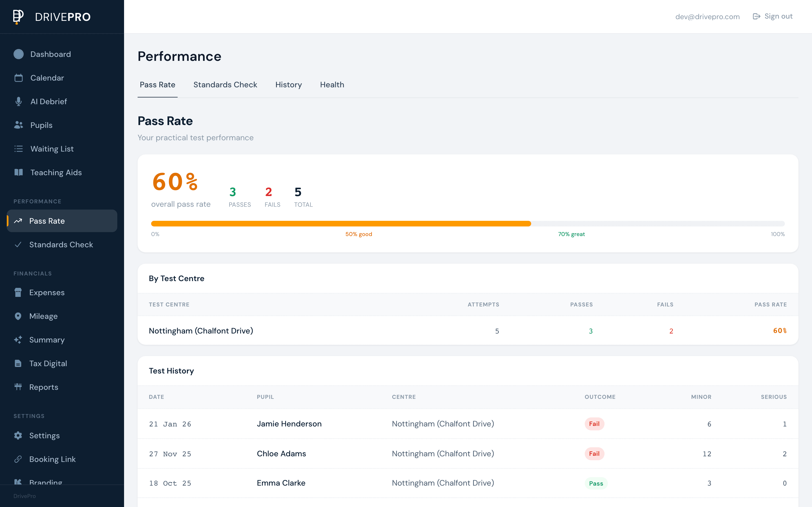Open the History tab
The image size is (812, 507).
[288, 85]
